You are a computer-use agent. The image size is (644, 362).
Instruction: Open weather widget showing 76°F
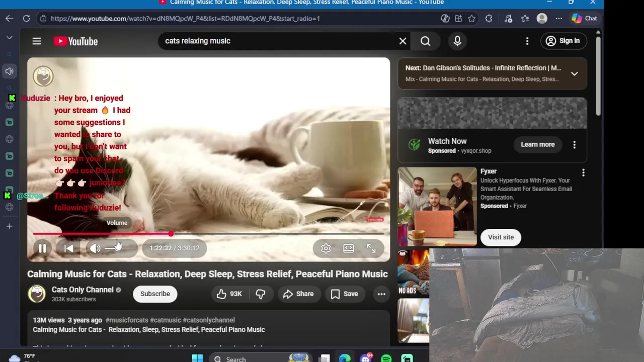coord(23,357)
